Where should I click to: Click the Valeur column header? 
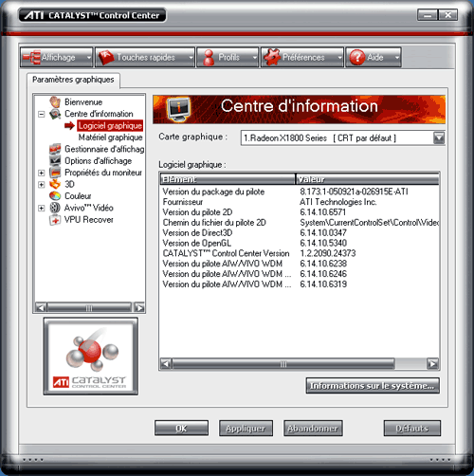[x=368, y=179]
